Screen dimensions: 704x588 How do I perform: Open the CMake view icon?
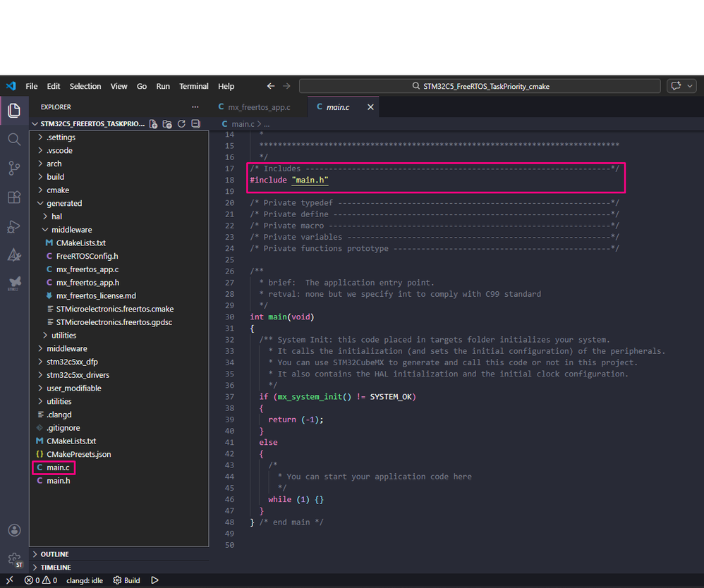(x=14, y=255)
